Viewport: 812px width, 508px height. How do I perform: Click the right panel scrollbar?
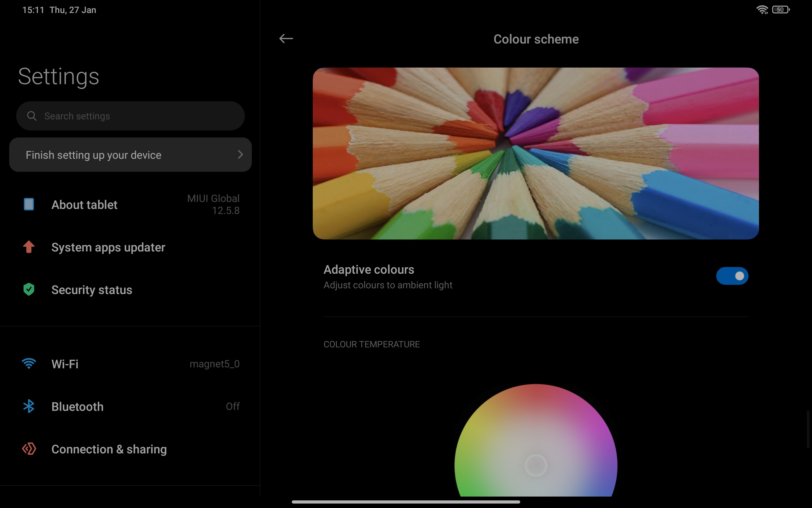pos(808,429)
